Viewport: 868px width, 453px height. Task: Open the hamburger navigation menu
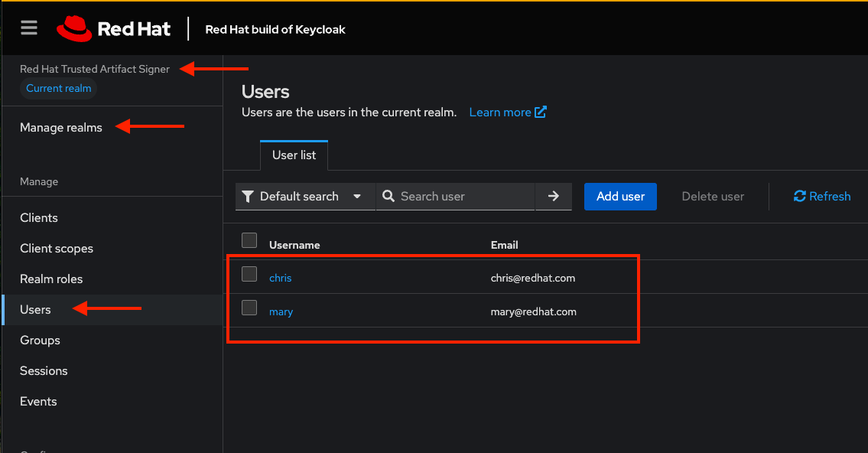click(x=29, y=28)
